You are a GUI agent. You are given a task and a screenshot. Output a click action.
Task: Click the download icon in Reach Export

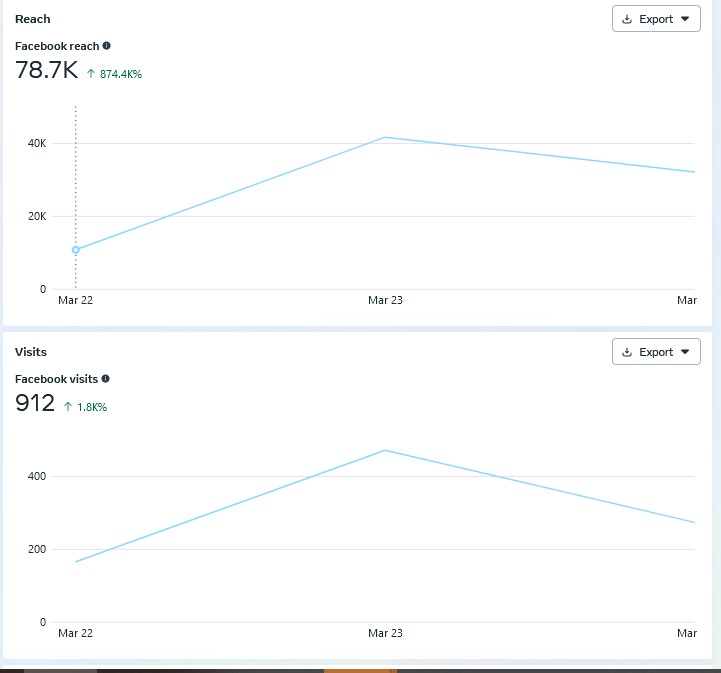(627, 19)
